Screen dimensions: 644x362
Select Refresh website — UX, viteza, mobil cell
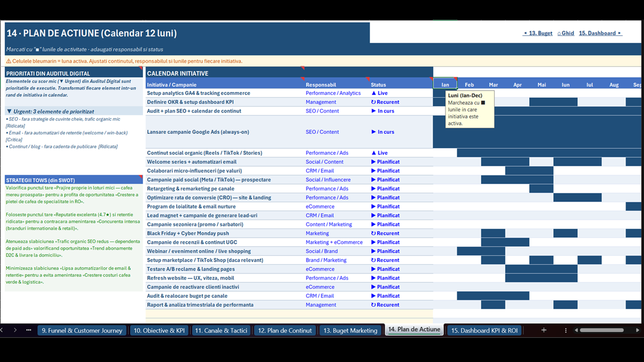225,278
